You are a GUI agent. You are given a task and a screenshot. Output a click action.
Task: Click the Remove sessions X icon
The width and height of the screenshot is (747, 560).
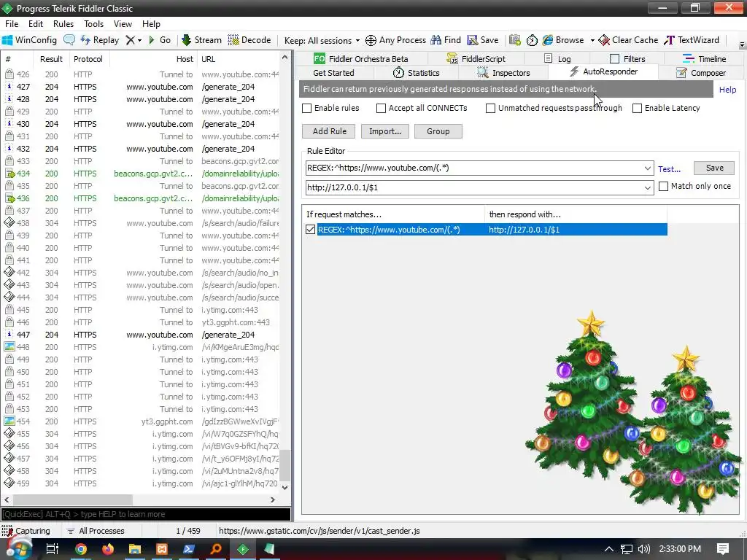coord(130,41)
